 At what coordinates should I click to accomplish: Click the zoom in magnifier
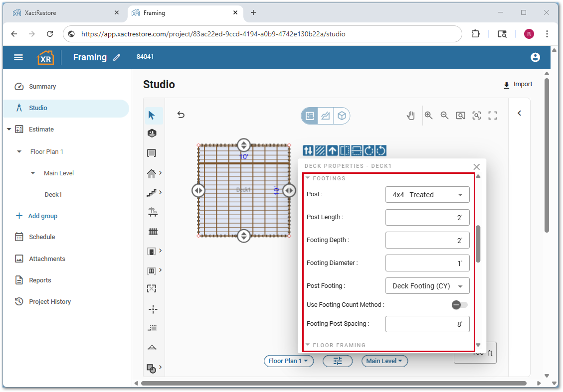point(428,116)
